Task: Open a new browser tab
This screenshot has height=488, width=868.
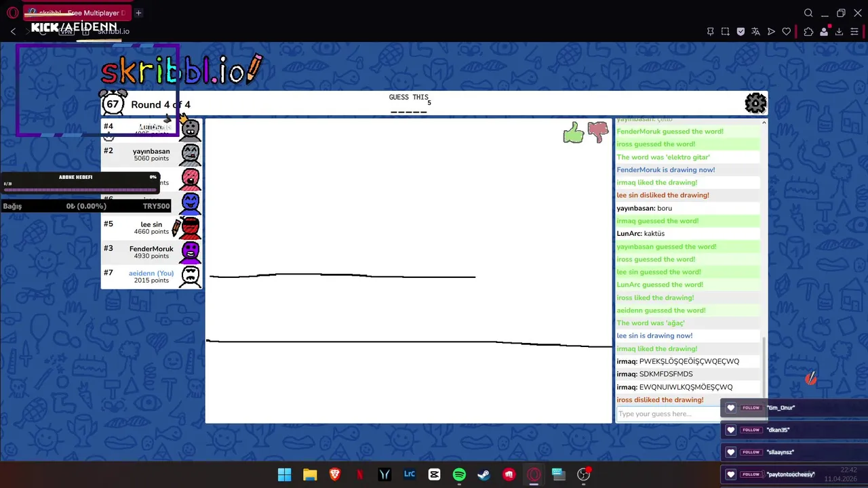Action: [138, 13]
